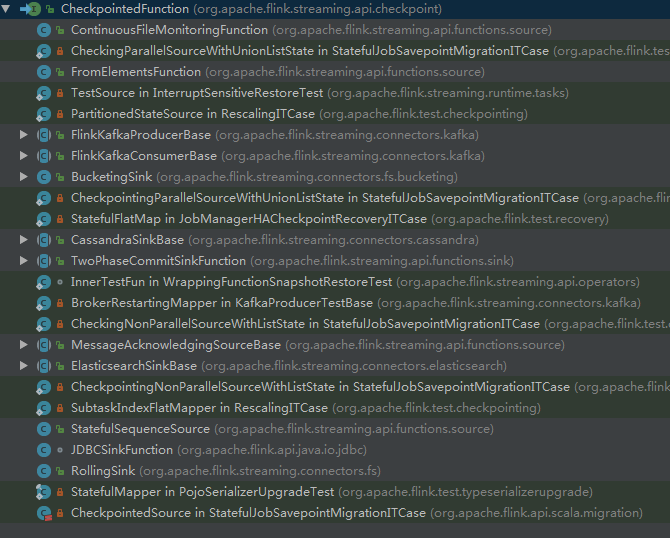Click the class icon of JDBCSinkFunction
The height and width of the screenshot is (538, 670).
click(44, 450)
